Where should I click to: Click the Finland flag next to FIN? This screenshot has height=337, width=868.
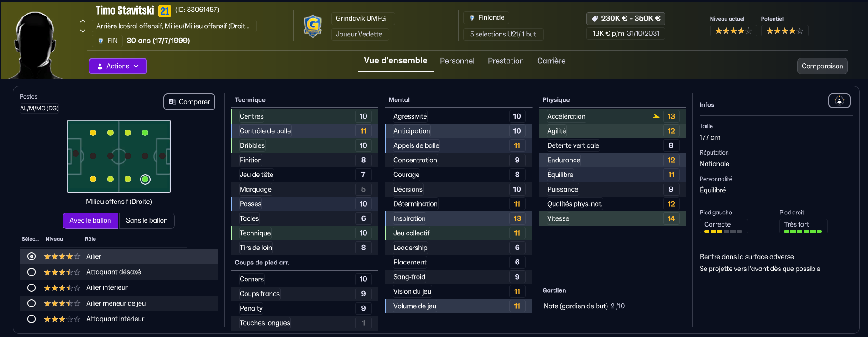[x=100, y=41]
